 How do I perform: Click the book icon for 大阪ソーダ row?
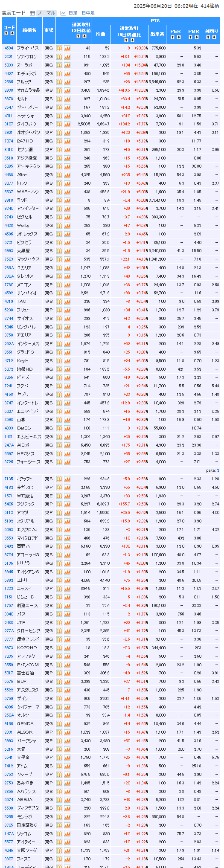(x=60, y=851)
